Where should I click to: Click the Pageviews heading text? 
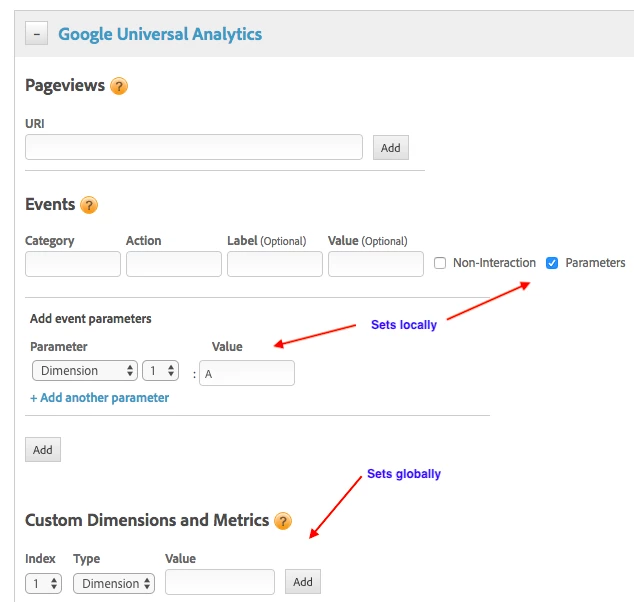tap(65, 85)
